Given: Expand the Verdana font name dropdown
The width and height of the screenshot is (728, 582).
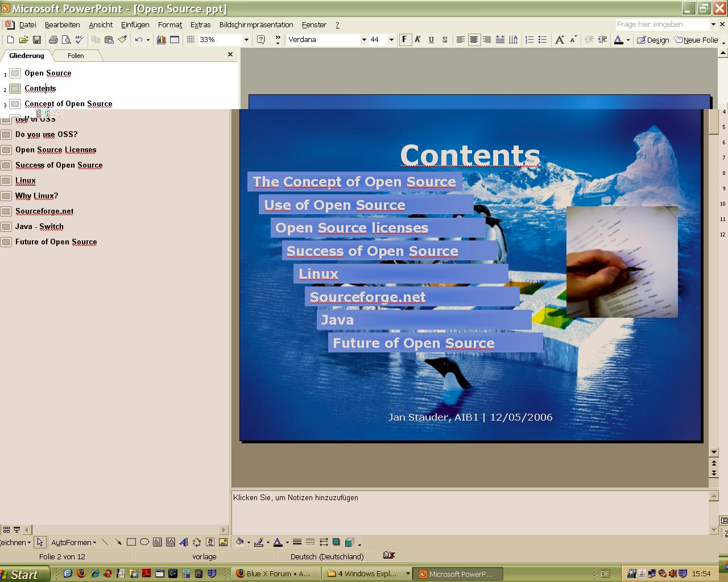Looking at the screenshot, I should (364, 40).
